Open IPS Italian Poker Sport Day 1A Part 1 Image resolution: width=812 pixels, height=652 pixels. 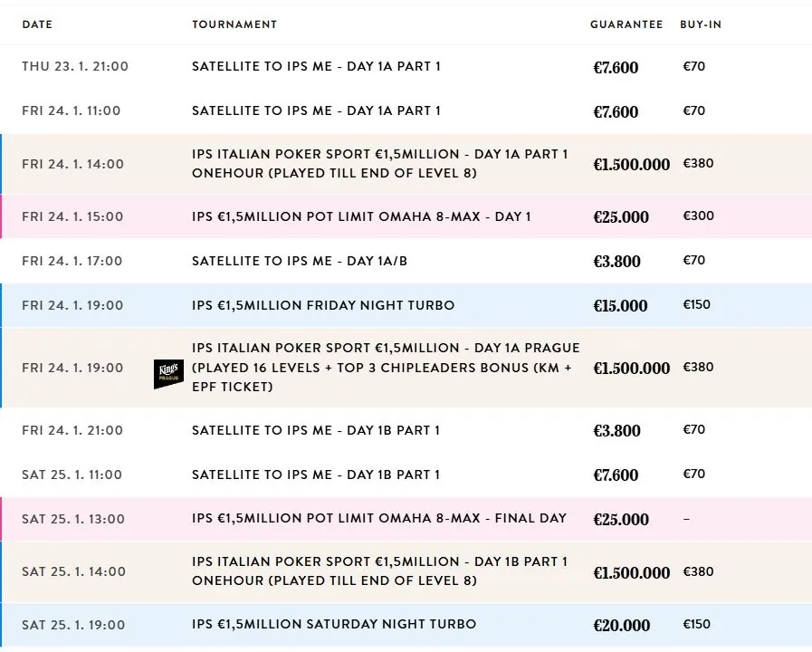(x=406, y=164)
